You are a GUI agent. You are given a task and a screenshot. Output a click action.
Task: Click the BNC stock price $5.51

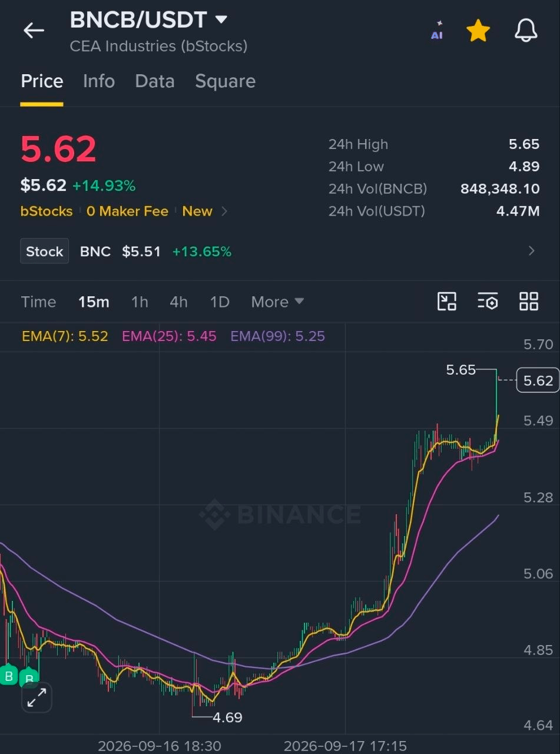point(141,252)
